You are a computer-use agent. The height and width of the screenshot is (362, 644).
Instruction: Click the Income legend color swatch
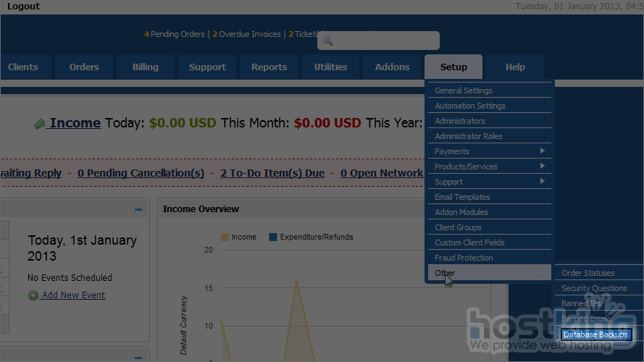pos(225,237)
